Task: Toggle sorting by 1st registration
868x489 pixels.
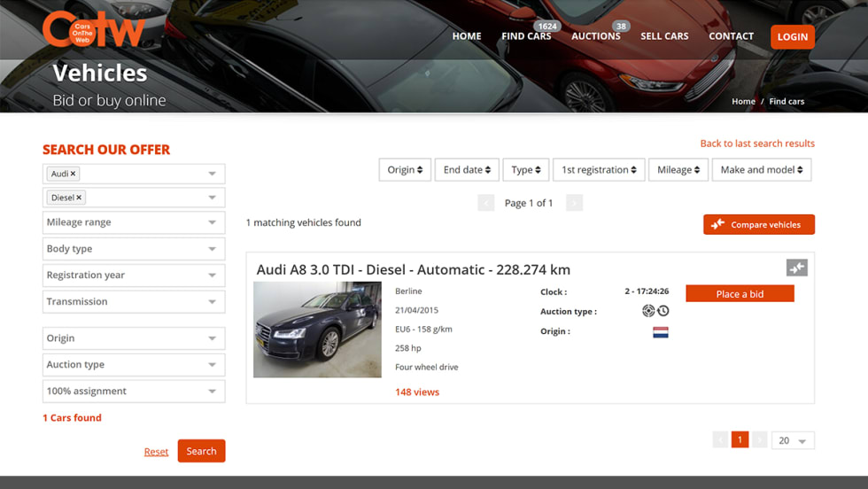Action: point(599,170)
